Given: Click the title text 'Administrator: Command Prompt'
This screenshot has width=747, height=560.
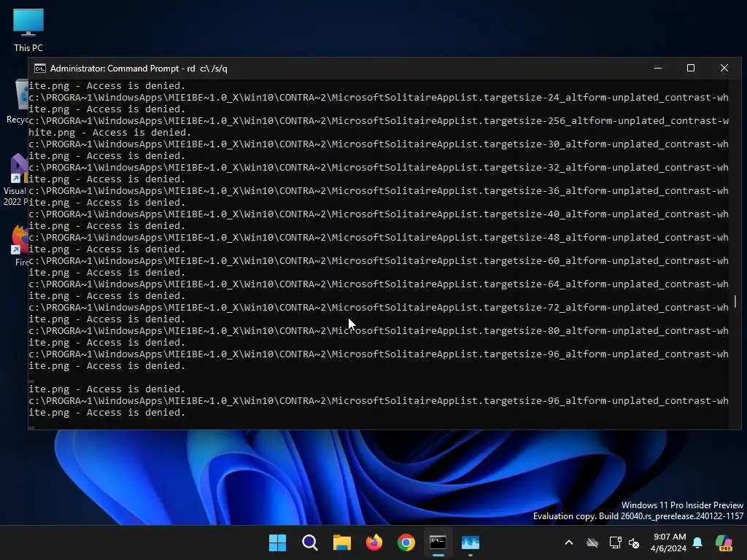Looking at the screenshot, I should point(115,69).
